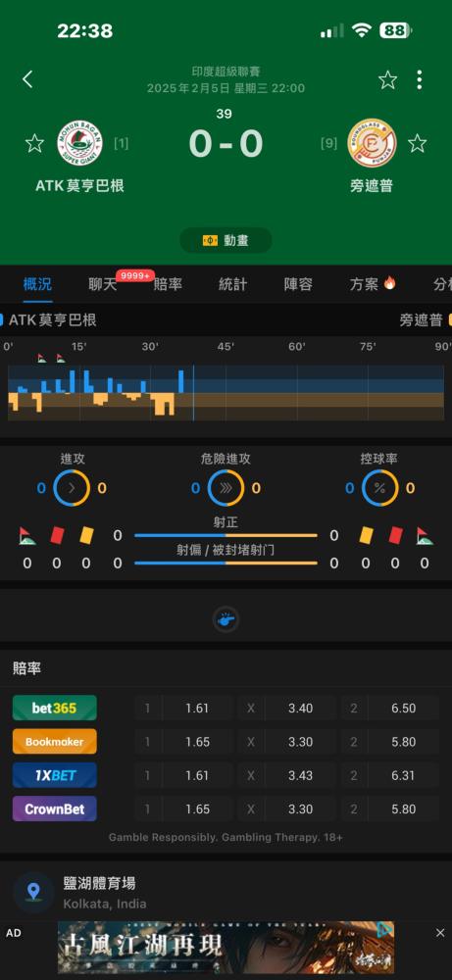Image resolution: width=452 pixels, height=980 pixels.
Task: Open the 動畫 live animation button
Action: [x=226, y=241]
